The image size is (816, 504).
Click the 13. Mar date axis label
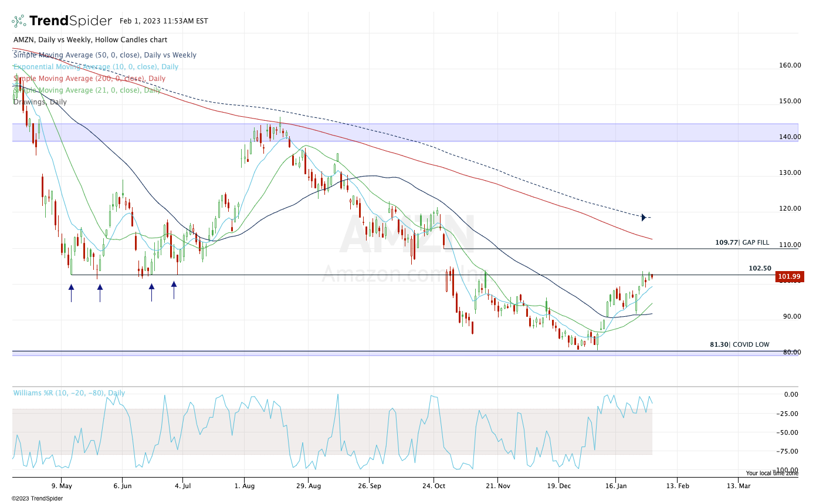coord(739,486)
